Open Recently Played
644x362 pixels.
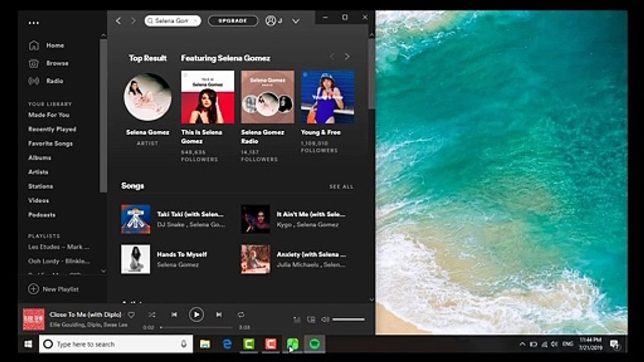(x=52, y=129)
